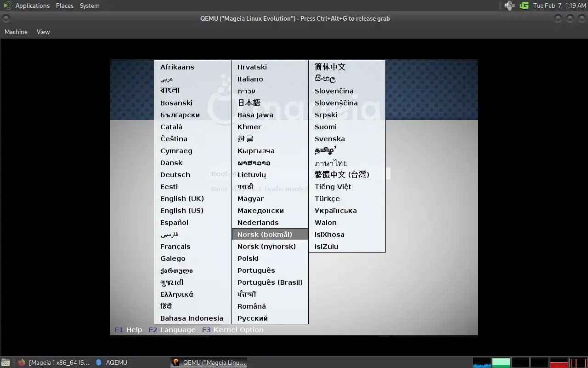Click the Firefox icon in the taskbar

[x=22, y=362]
